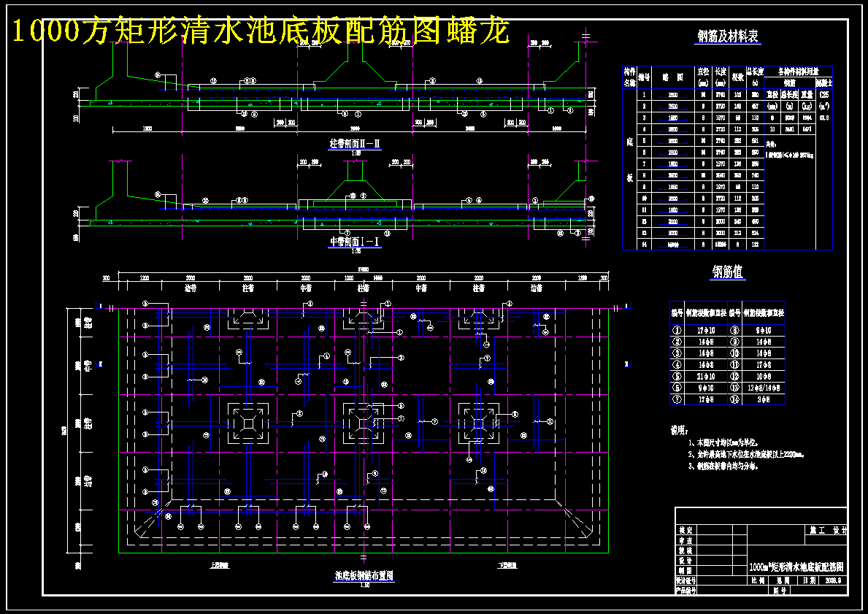Image resolution: width=868 pixels, height=614 pixels.
Task: Click the center column footing in bottom plan row
Action: point(363,423)
